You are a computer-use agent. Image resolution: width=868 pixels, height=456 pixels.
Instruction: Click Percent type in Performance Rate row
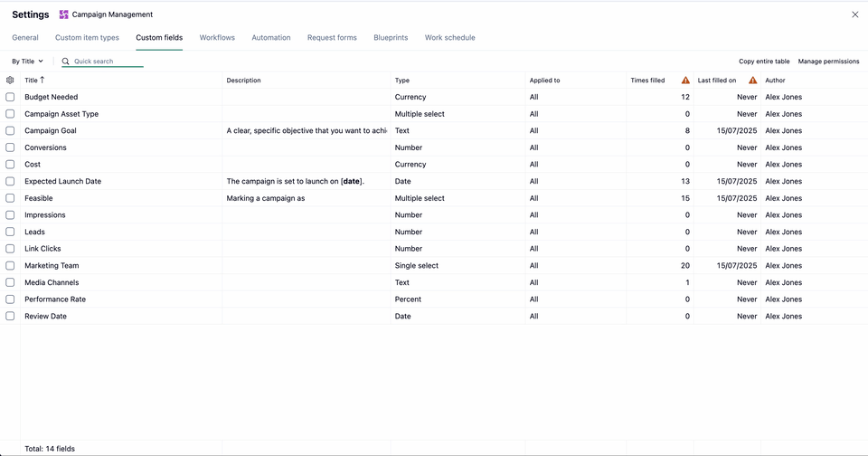408,299
